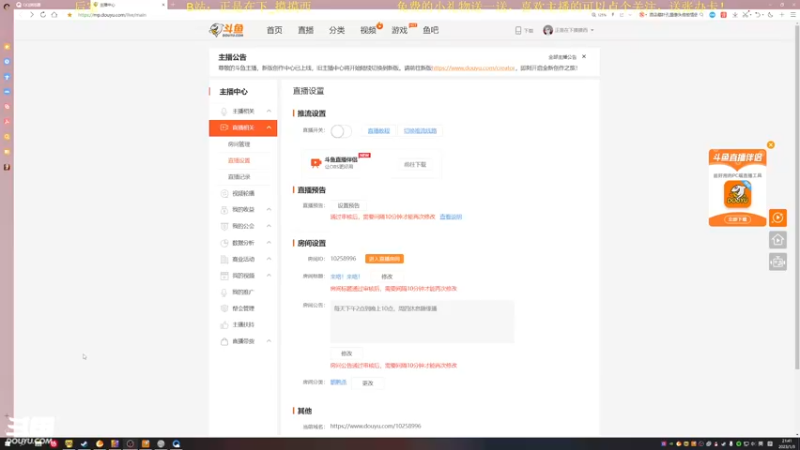Open the username dropdown arrow

click(592, 30)
